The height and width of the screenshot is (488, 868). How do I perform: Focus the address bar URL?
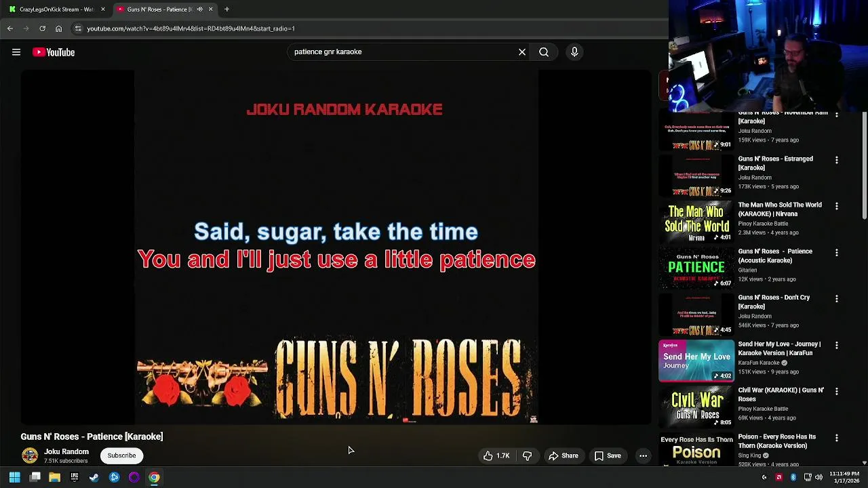click(191, 28)
